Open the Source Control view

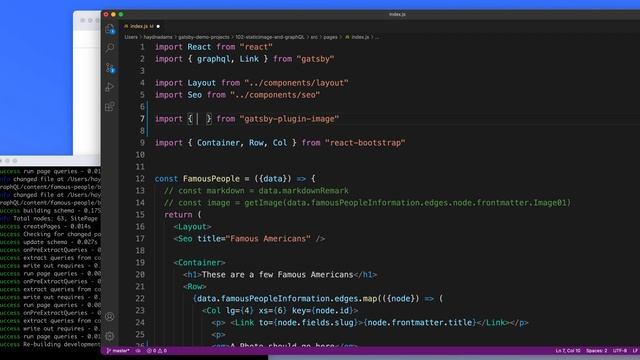click(x=110, y=68)
